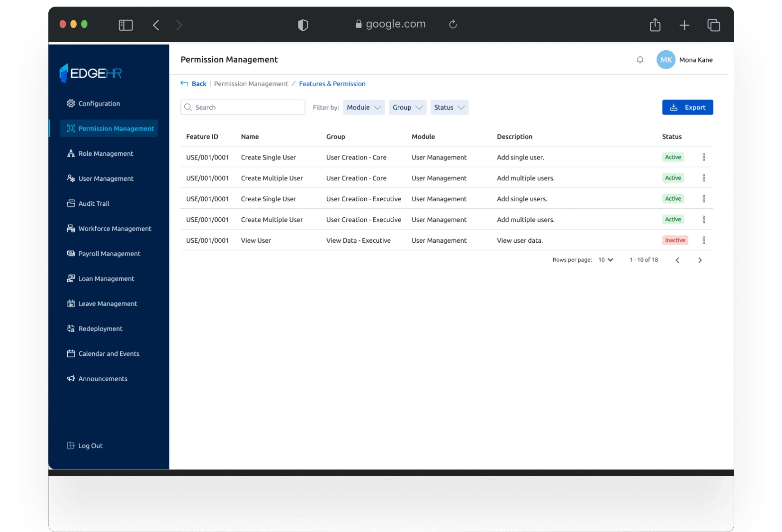Click the google.com address bar
This screenshot has width=782, height=532.
point(391,24)
